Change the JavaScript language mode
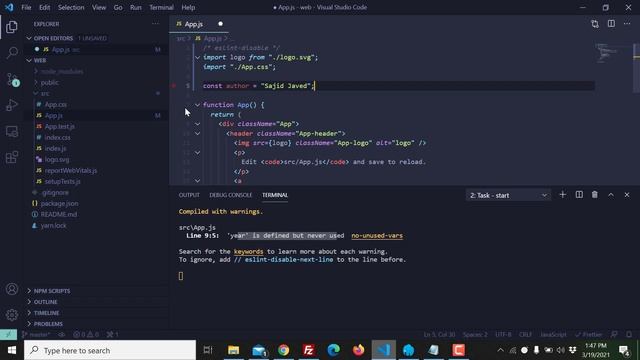 pos(553,334)
